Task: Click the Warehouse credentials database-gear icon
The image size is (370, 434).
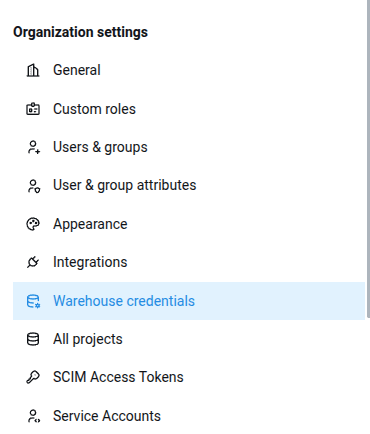Action: pyautogui.click(x=33, y=301)
